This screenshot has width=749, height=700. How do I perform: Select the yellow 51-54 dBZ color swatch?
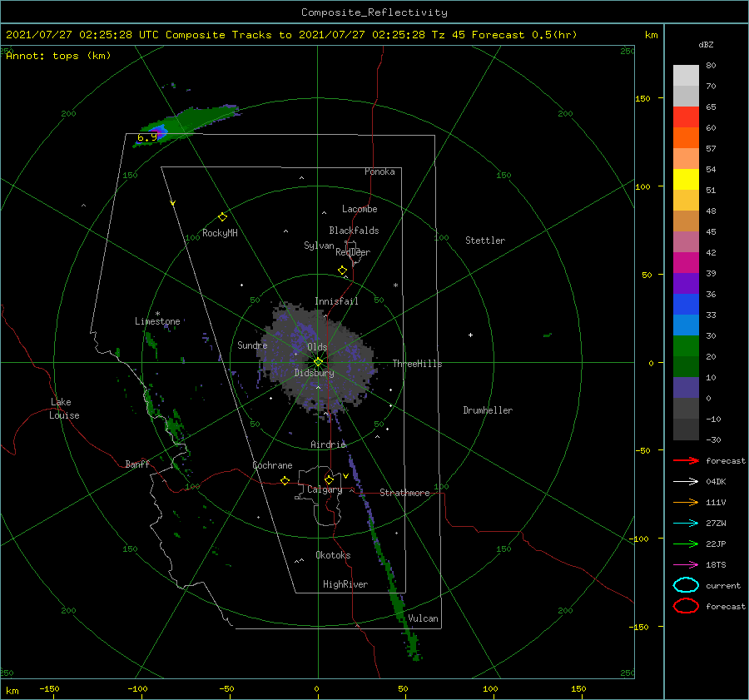point(686,180)
